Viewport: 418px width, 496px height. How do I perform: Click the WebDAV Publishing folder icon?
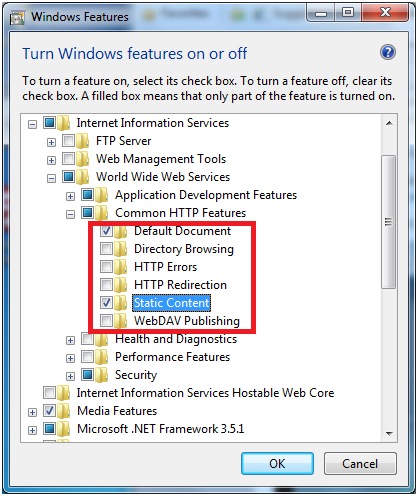121,321
